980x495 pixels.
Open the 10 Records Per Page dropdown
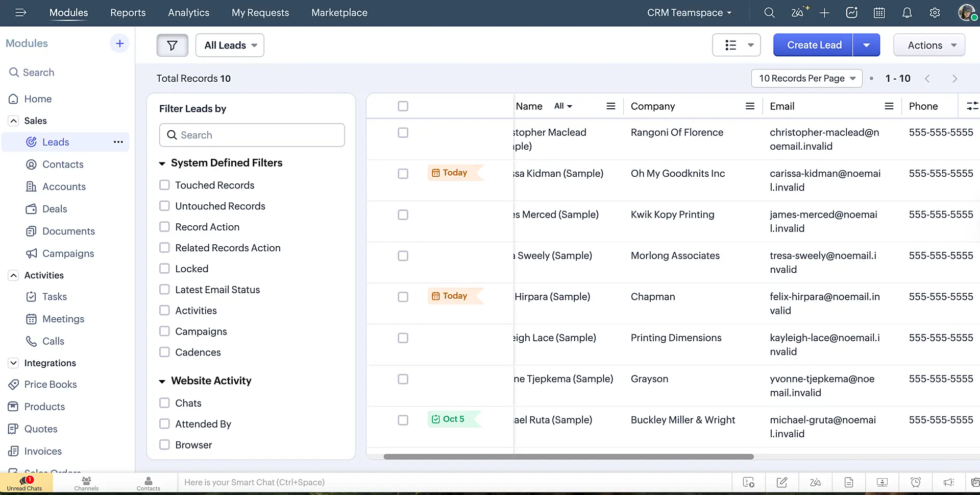click(x=806, y=78)
